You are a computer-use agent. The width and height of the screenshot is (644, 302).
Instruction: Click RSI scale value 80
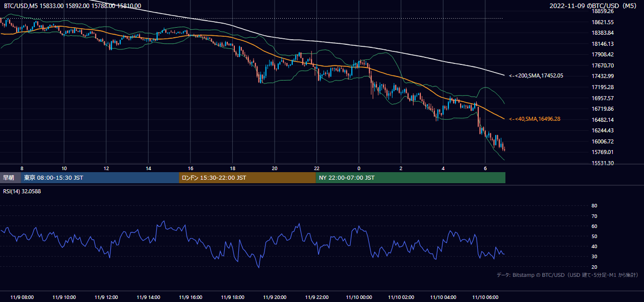pyautogui.click(x=594, y=206)
